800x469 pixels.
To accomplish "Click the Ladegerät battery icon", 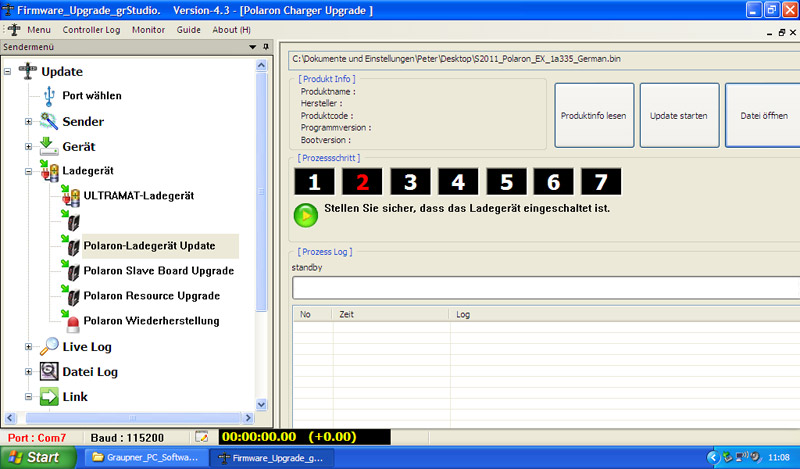I will coord(49,171).
